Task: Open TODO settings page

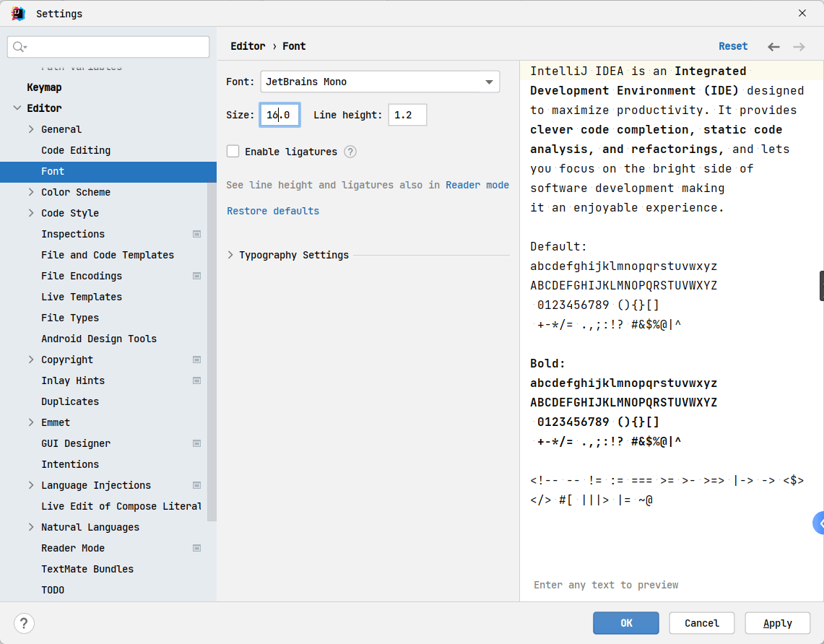Action: (53, 591)
